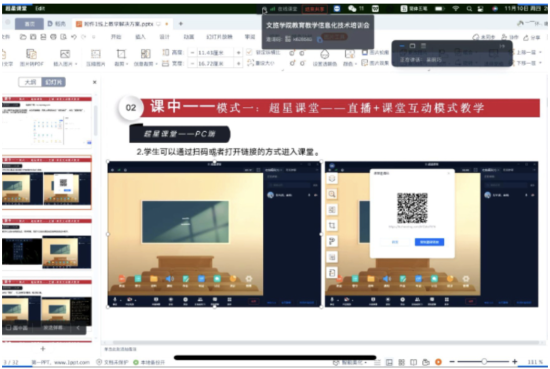Expand the beautify dropdown in status bar
This screenshot has width=550, height=369.
tap(365, 363)
